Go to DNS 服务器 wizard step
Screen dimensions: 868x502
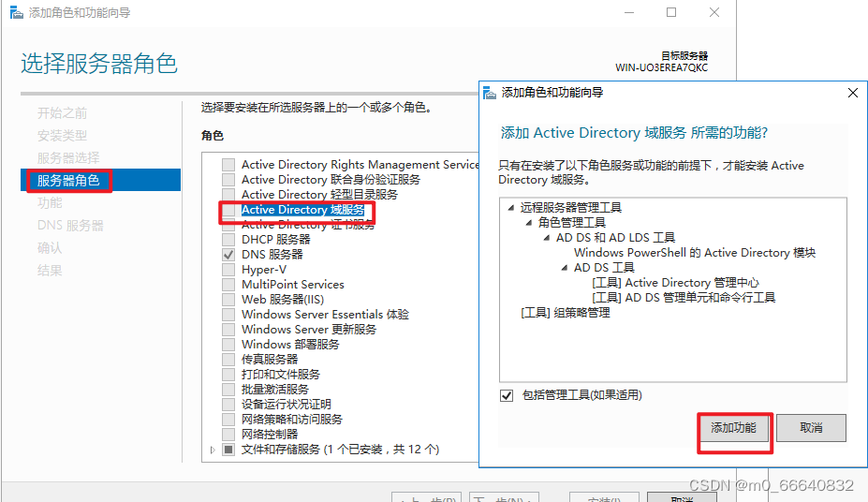pyautogui.click(x=70, y=226)
